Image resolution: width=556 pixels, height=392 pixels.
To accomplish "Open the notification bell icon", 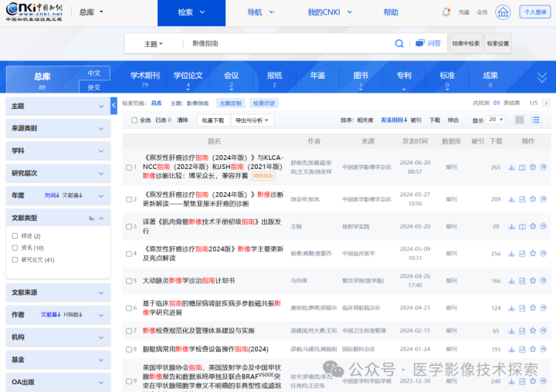I will (x=446, y=12).
